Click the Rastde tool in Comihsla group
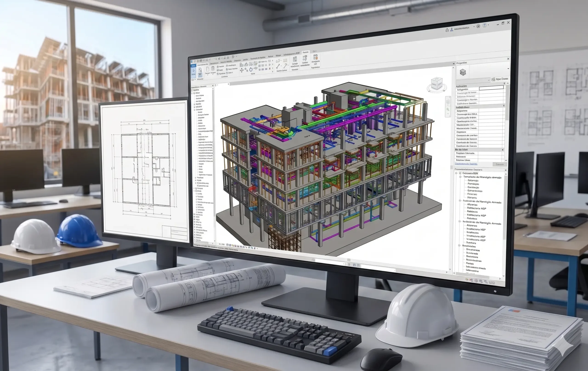588x371 pixels. coord(221,67)
